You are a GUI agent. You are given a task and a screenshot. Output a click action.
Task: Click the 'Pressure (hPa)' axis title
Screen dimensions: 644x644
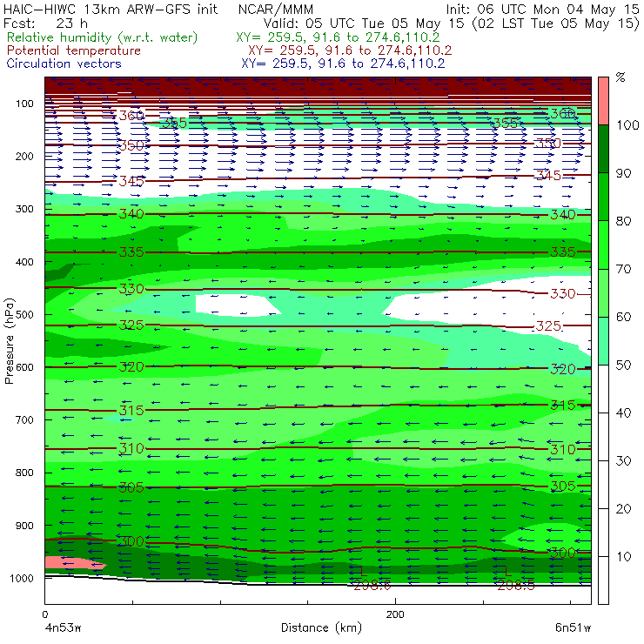(x=10, y=341)
